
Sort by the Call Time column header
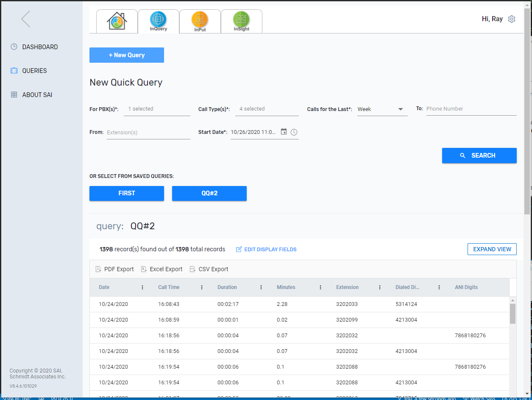(169, 287)
